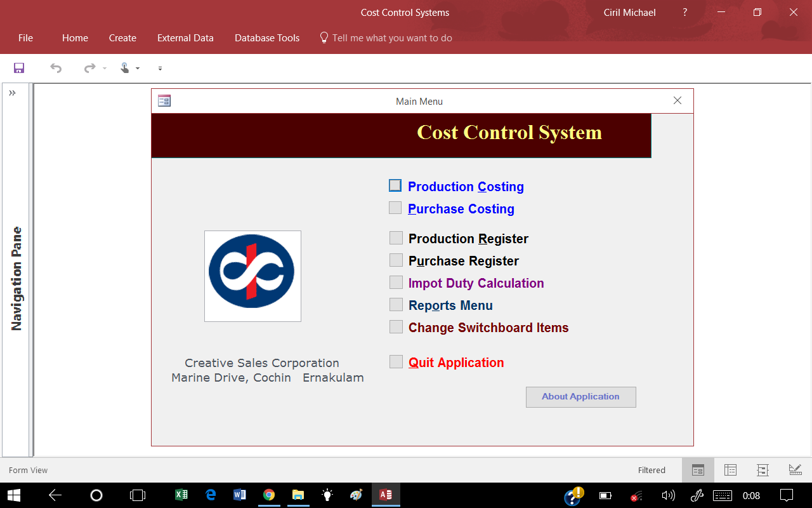Open the File menu
Viewport: 812px width, 508px height.
[25, 38]
